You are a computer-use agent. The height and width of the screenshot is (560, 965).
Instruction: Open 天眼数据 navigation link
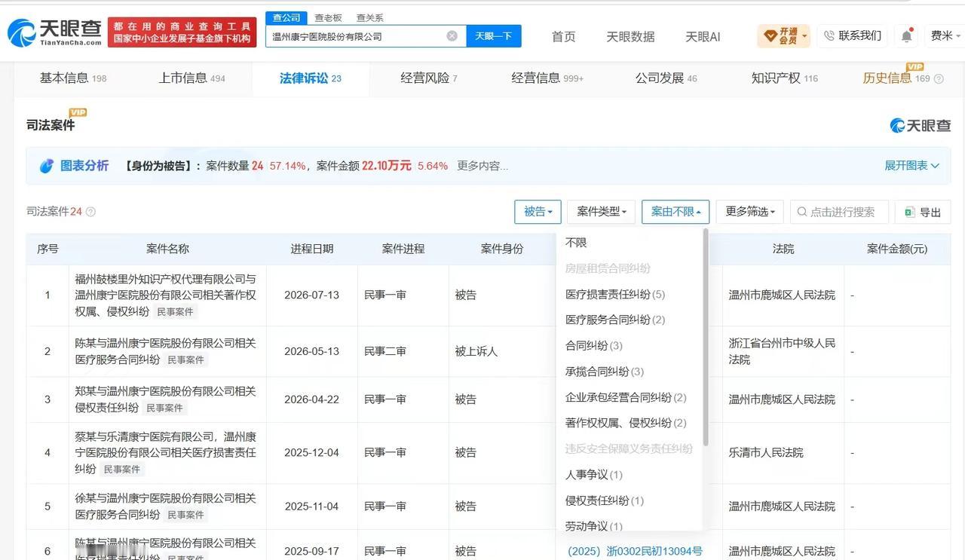click(630, 36)
